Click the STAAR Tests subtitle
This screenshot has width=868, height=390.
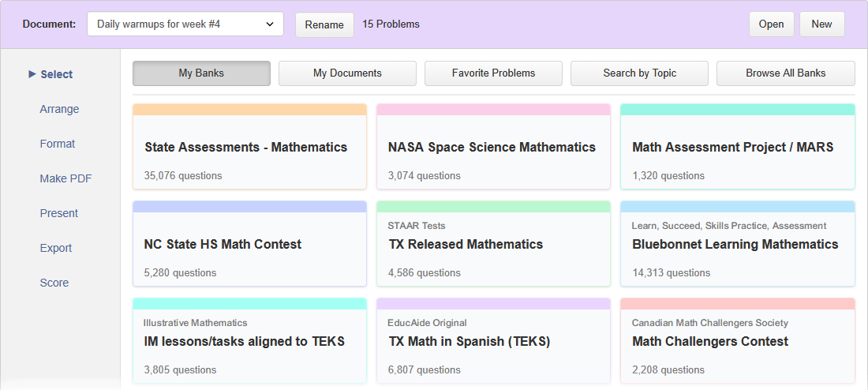(x=417, y=226)
